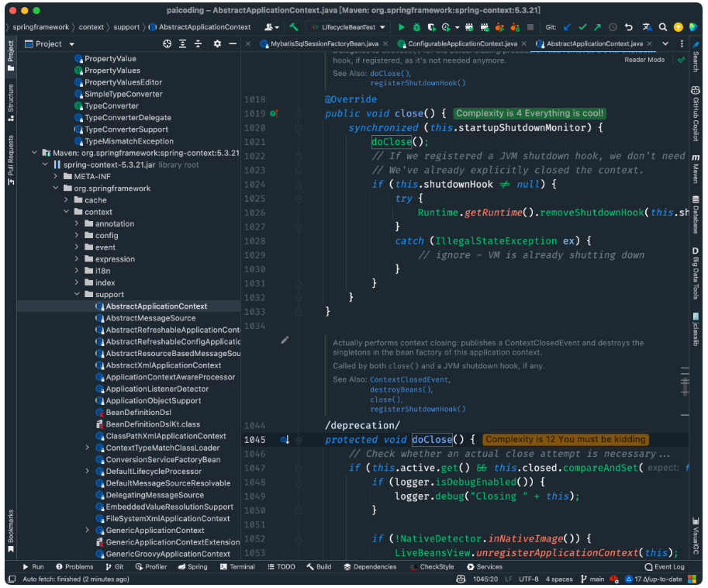Toggle Reader Mode in the editor
The width and height of the screenshot is (708, 588).
[644, 60]
